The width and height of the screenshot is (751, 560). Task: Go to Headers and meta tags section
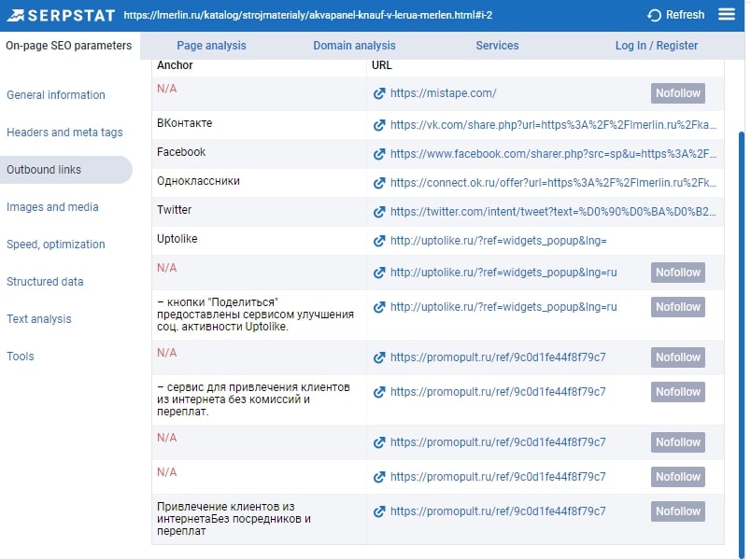[x=64, y=133]
